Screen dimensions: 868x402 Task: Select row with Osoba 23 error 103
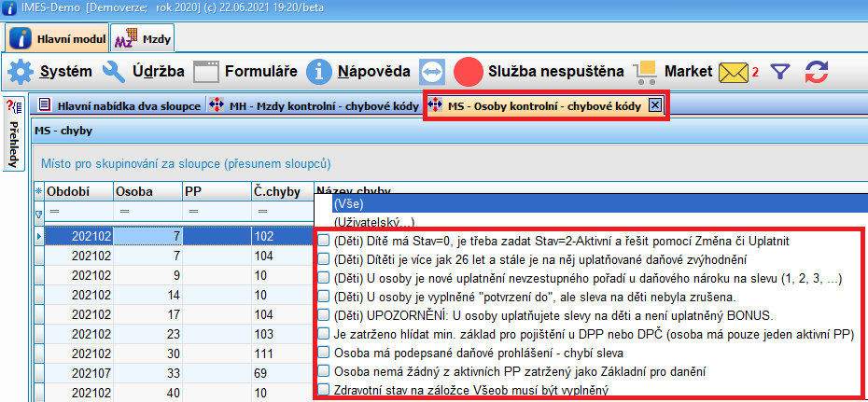[174, 335]
